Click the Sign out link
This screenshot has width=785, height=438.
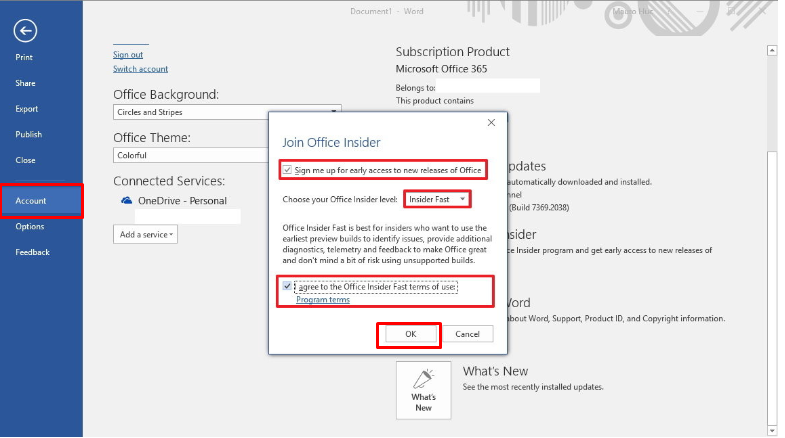pyautogui.click(x=128, y=55)
